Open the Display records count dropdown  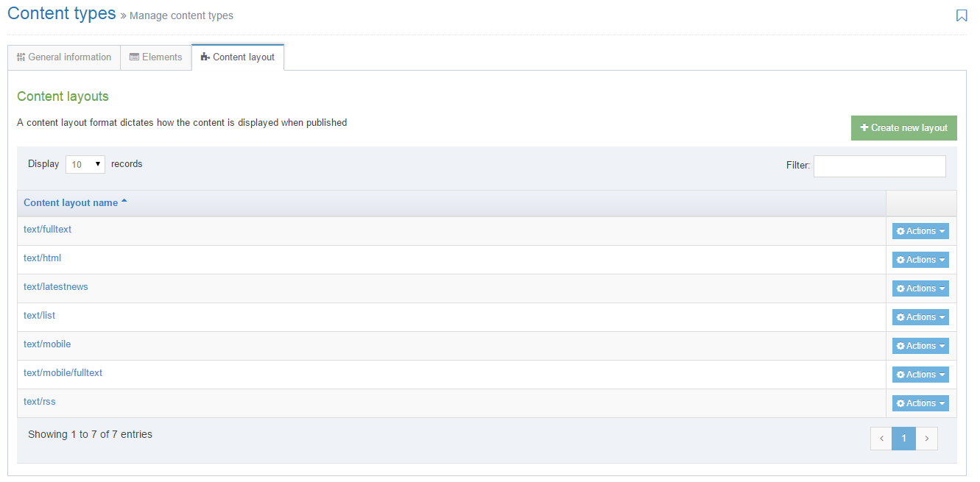pos(85,164)
